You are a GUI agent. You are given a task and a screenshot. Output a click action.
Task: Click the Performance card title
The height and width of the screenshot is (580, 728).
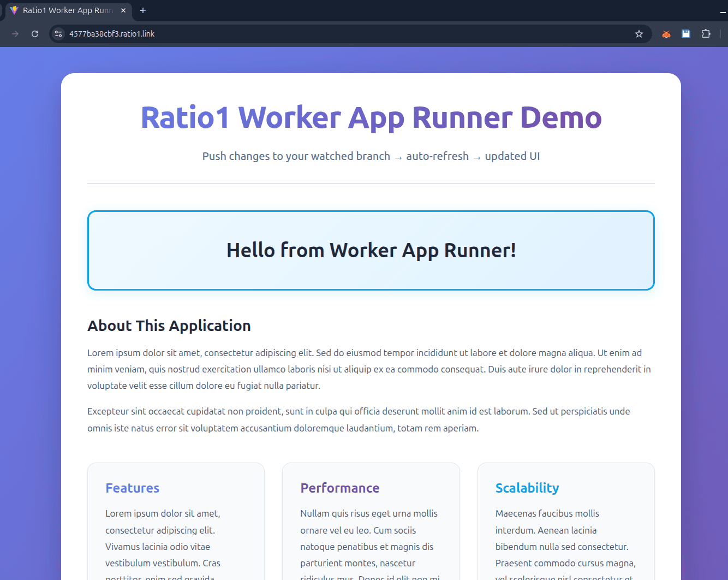click(x=340, y=488)
